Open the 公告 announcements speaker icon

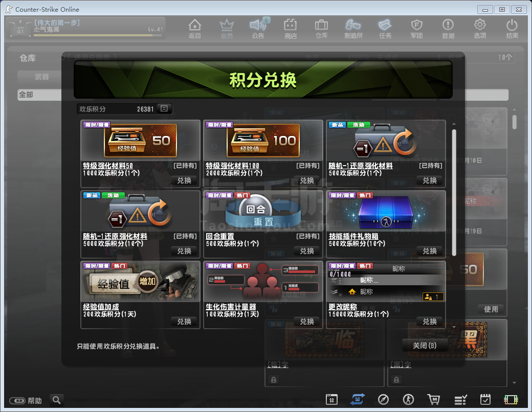pos(258,29)
